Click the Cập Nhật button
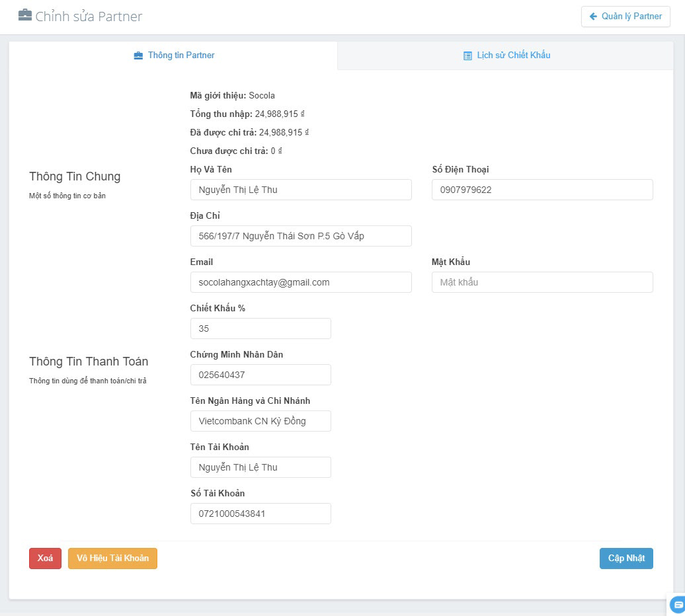 pos(626,558)
